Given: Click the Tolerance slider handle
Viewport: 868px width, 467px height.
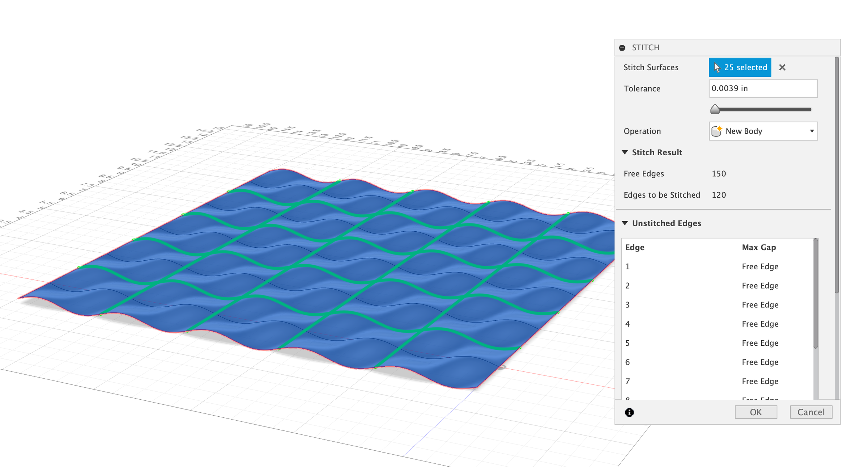Looking at the screenshot, I should pyautogui.click(x=715, y=109).
